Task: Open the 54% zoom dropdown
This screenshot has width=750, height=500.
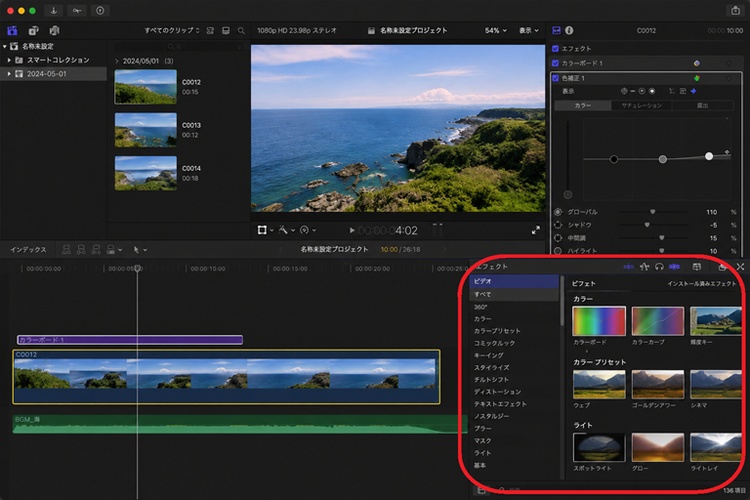Action: coord(496,30)
